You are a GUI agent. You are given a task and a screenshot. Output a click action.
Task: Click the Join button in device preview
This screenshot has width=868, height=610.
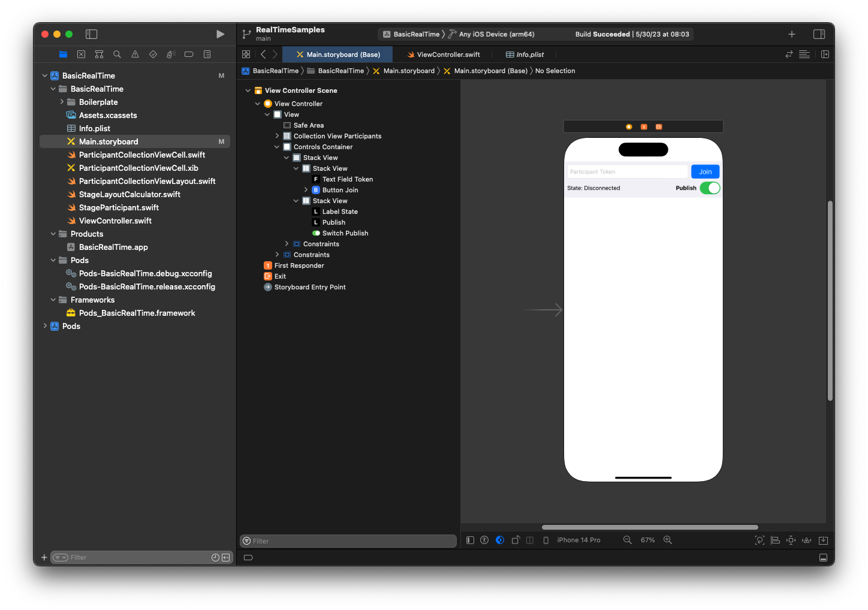(x=705, y=171)
